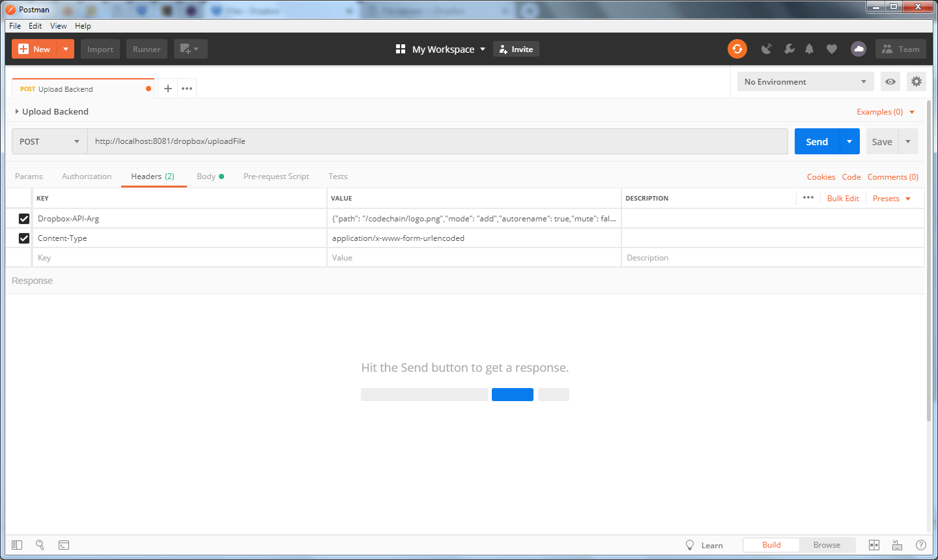Switch to Browse mode
This screenshot has height=560, width=938.
tap(827, 545)
